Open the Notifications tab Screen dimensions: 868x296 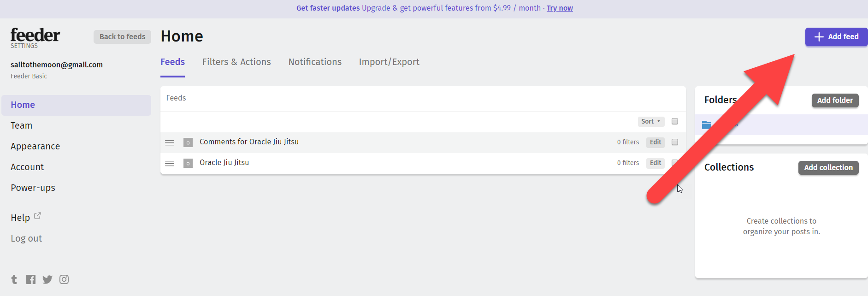pos(315,62)
